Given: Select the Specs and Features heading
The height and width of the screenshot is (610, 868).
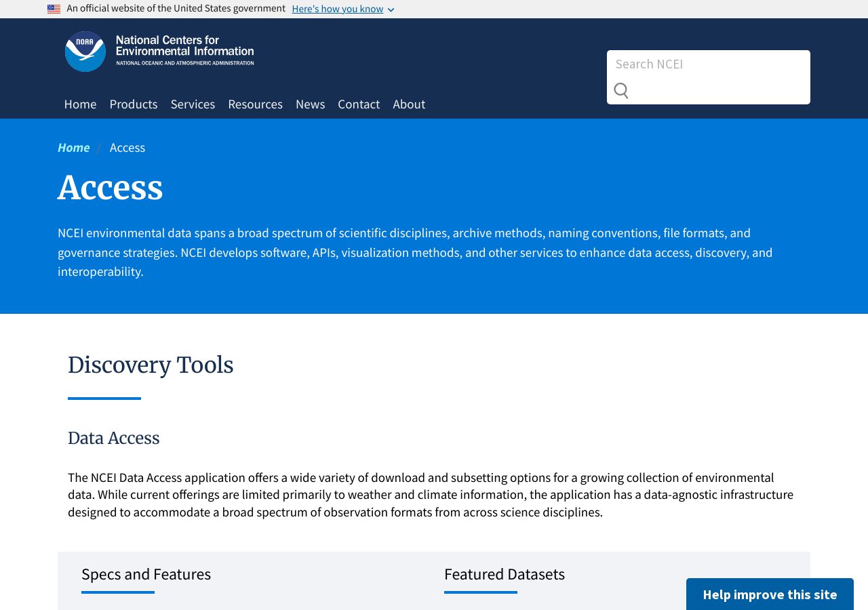Looking at the screenshot, I should pos(146,574).
